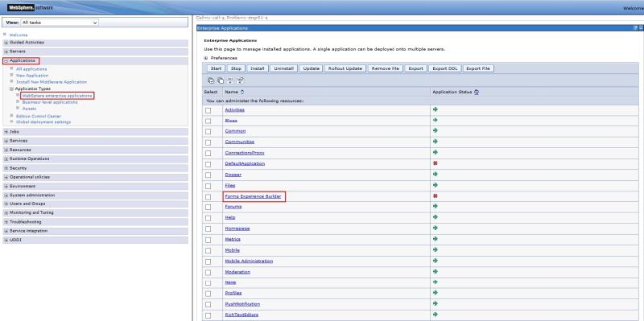Open the PushNotification link
This screenshot has height=321, width=644.
pos(242,304)
